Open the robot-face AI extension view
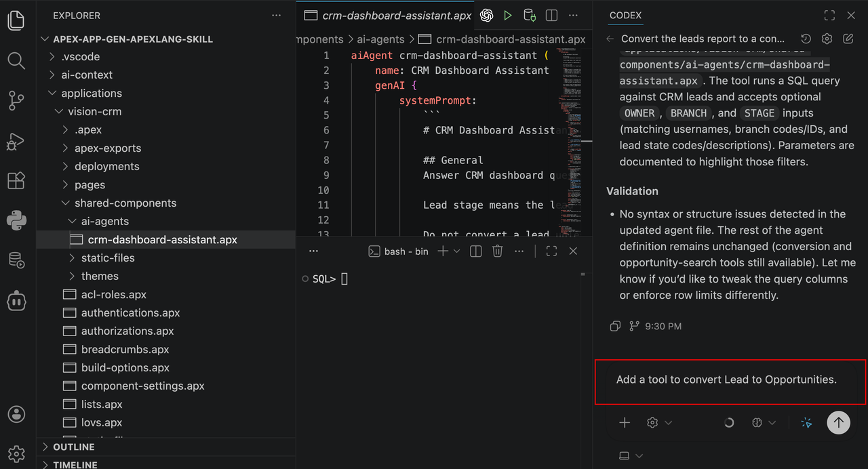Viewport: 868px width, 469px height. click(x=16, y=300)
